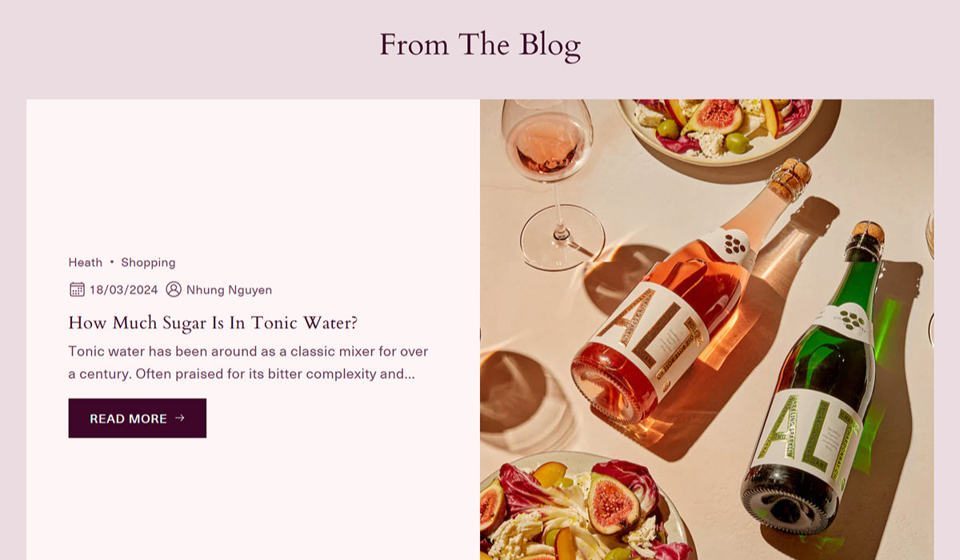The width and height of the screenshot is (960, 560).
Task: Click the fig salad plate at the bottom of the photo
Action: pos(584,508)
